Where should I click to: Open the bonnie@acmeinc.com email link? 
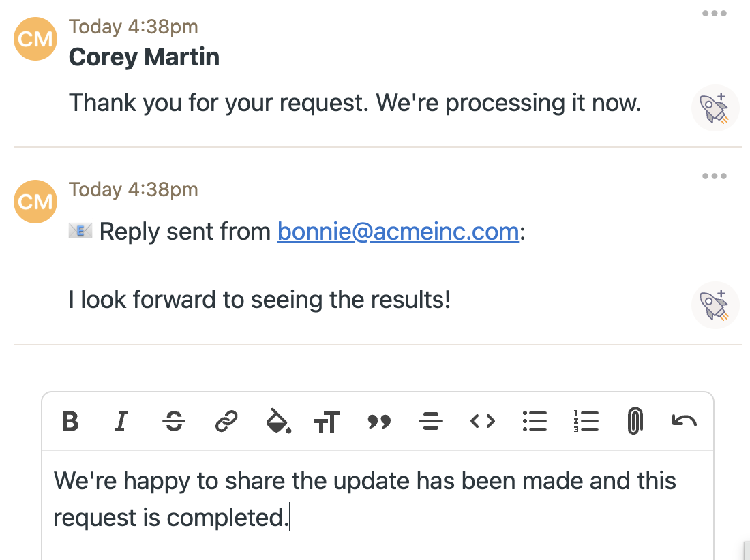[398, 232]
